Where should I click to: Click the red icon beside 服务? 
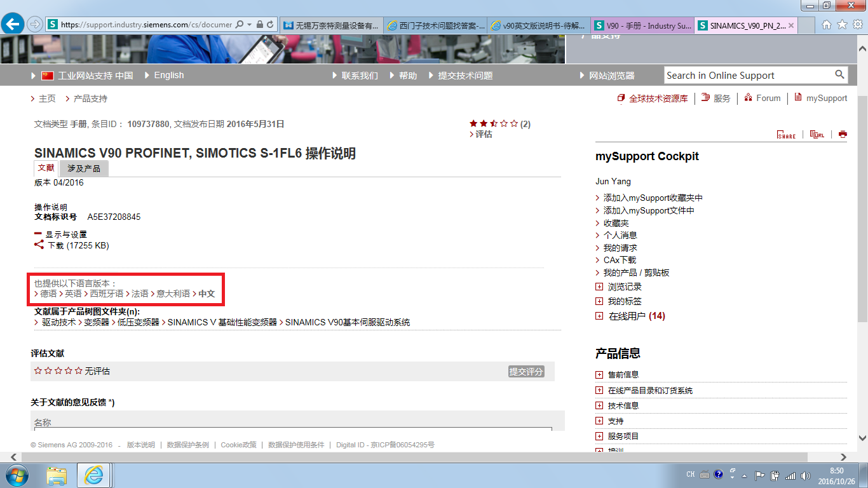[705, 98]
